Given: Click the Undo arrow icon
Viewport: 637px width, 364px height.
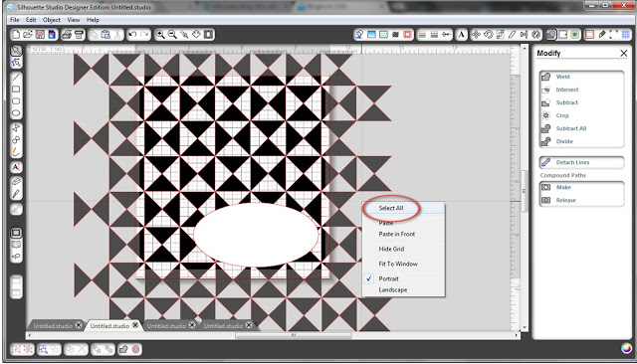Looking at the screenshot, I should coord(132,35).
